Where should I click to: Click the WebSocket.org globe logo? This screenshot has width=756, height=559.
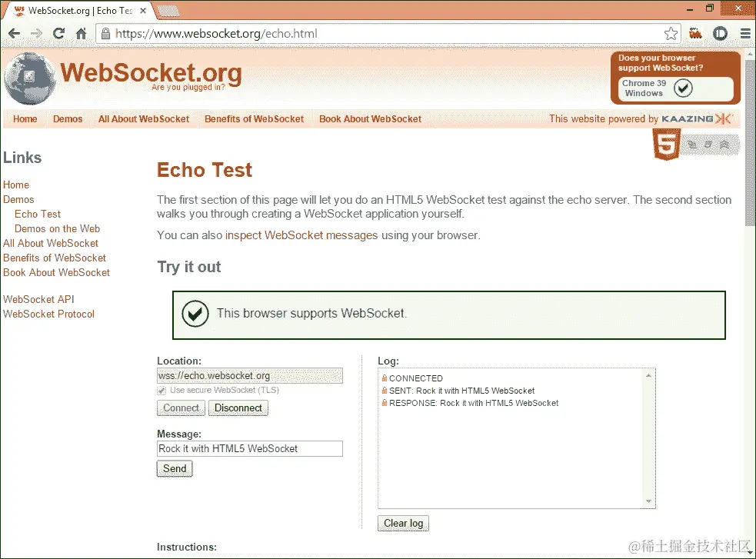(30, 78)
